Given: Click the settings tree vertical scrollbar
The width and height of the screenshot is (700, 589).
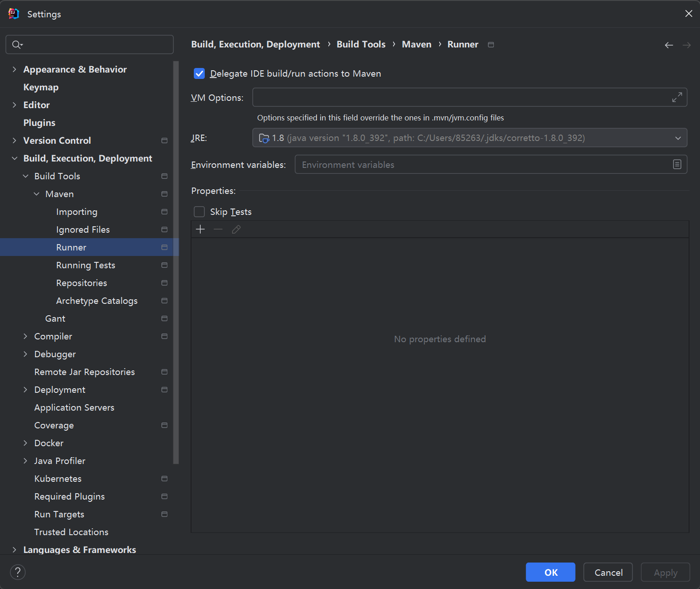Looking at the screenshot, I should [176, 262].
